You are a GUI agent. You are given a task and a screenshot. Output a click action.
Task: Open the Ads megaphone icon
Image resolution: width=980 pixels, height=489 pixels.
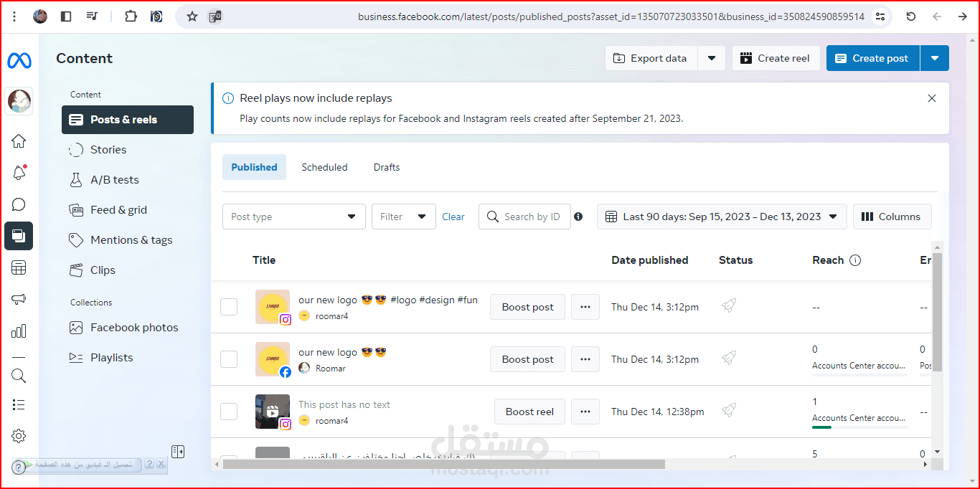click(x=19, y=300)
